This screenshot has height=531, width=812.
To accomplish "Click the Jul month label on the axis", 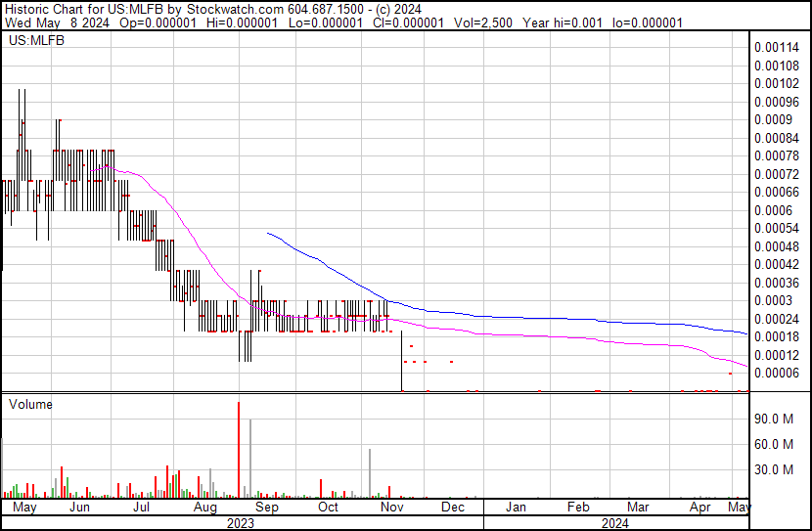I will click(x=141, y=507).
